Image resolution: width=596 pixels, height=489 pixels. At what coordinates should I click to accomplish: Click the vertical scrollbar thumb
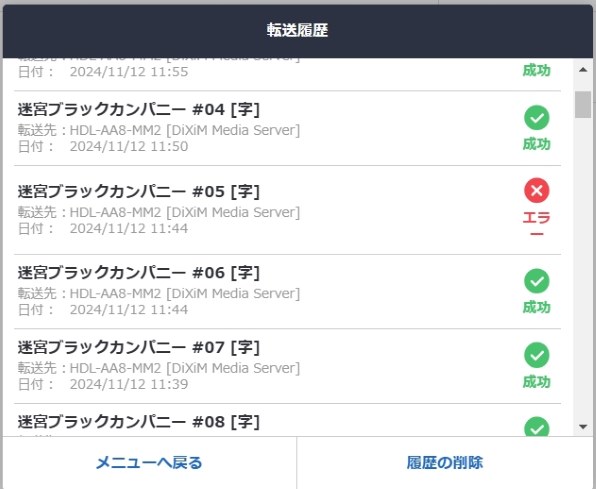[583, 105]
